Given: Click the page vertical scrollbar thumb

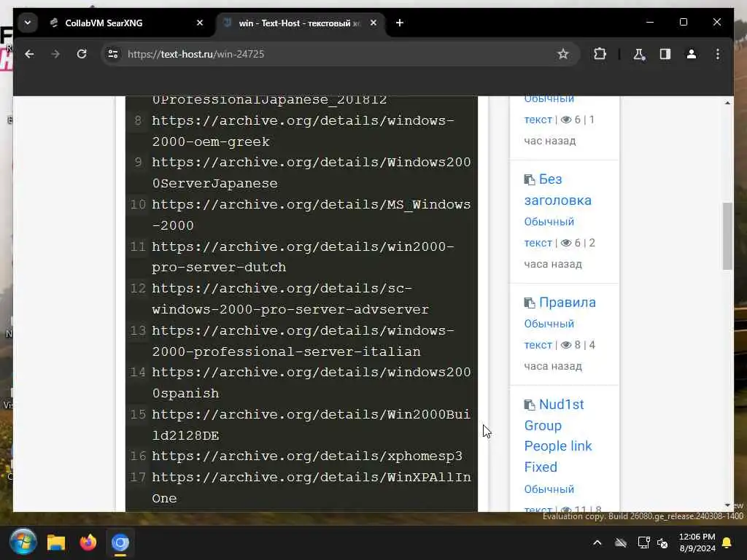Looking at the screenshot, I should click(x=727, y=236).
